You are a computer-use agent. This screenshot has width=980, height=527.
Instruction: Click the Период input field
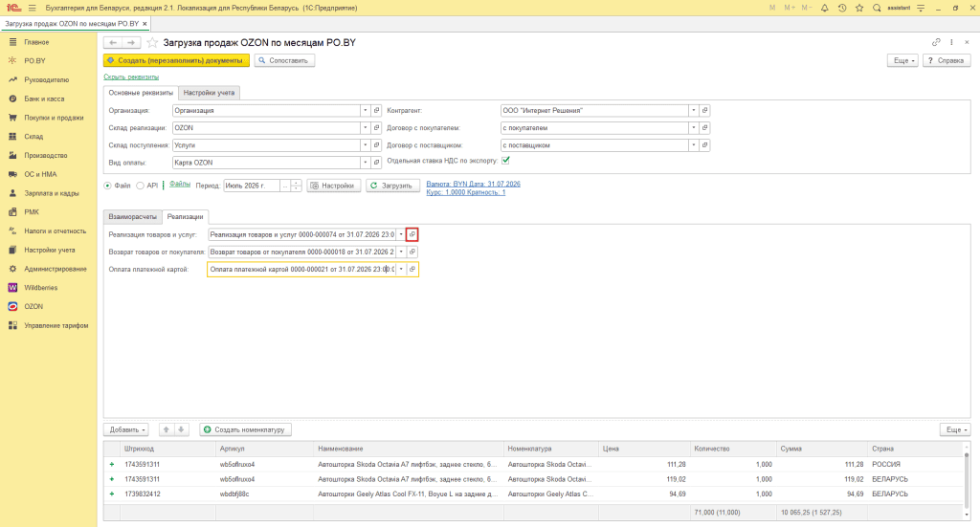[x=252, y=186]
